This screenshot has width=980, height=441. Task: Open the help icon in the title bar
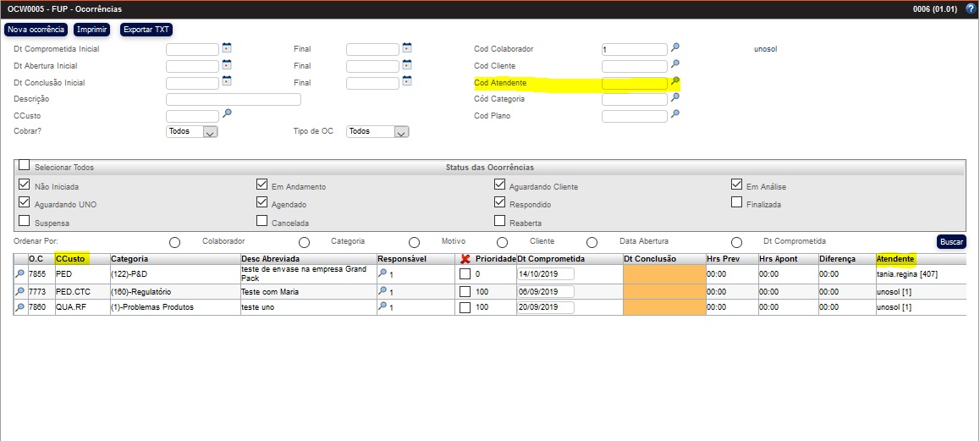pos(970,8)
